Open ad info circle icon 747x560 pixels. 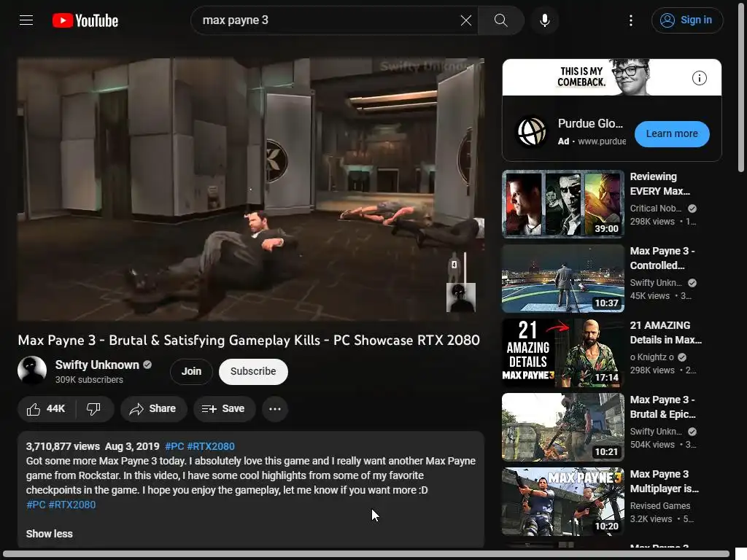[699, 77]
